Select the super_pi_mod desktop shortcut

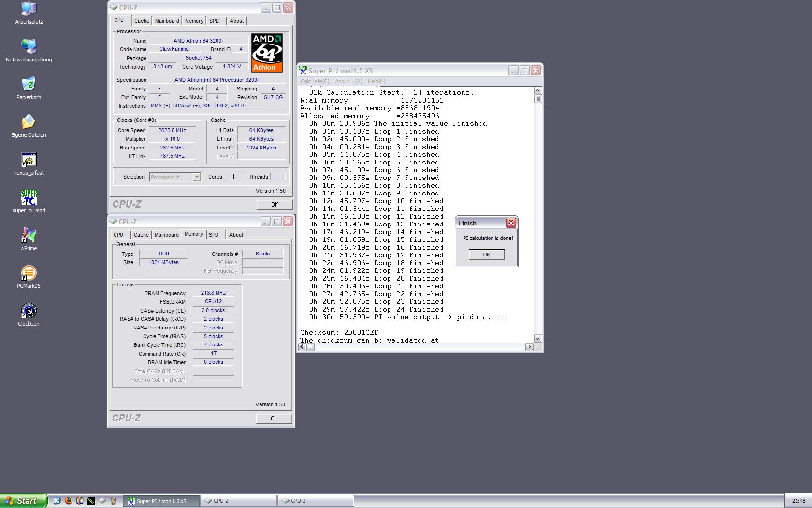tap(29, 202)
